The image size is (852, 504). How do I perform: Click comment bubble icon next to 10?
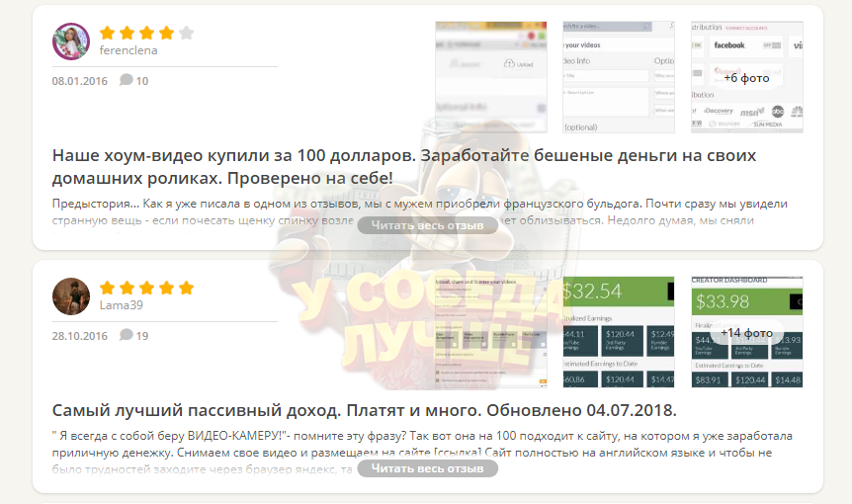pos(127,80)
